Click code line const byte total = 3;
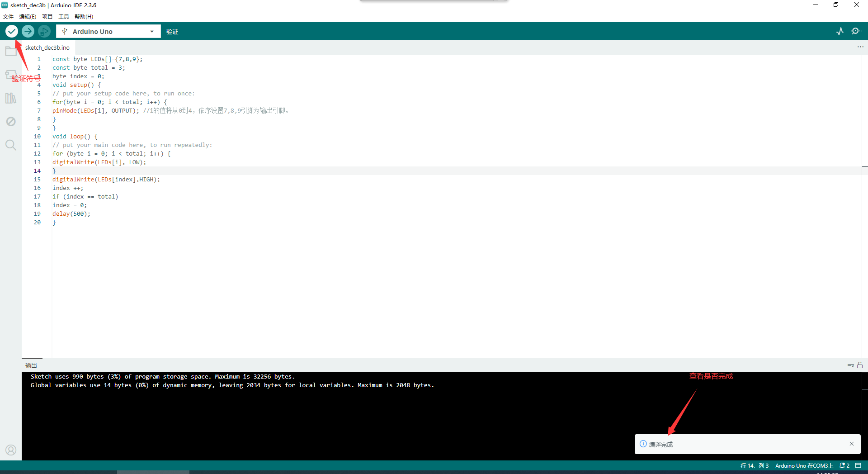The height and width of the screenshot is (474, 868). pos(89,68)
